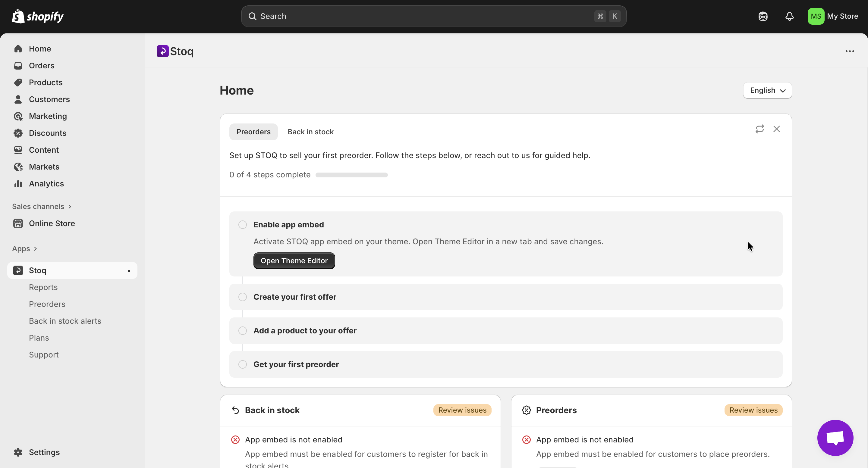Click the Markets globe icon in sidebar
The height and width of the screenshot is (468, 868).
[18, 167]
